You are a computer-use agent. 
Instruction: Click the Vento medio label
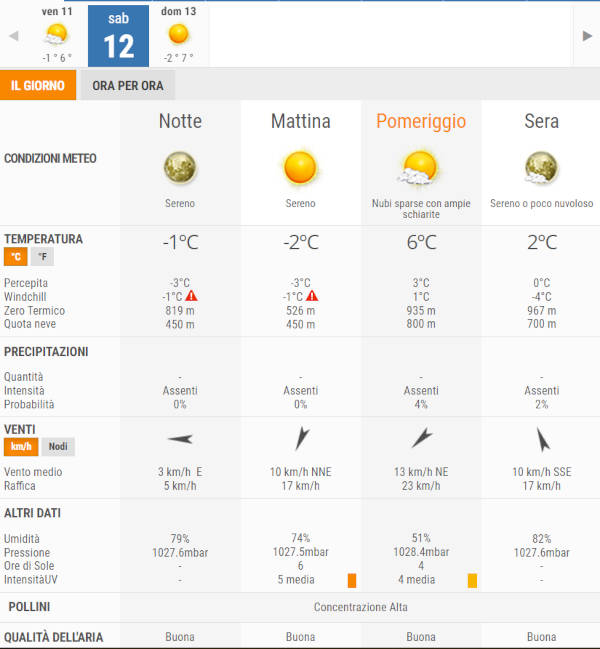pos(33,472)
